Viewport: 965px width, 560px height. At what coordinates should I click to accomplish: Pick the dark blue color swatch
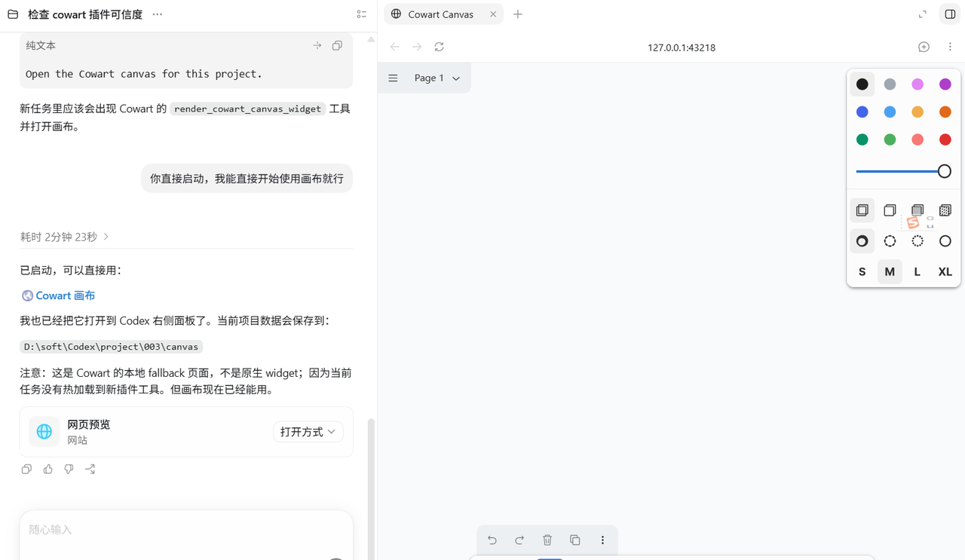[x=862, y=112]
